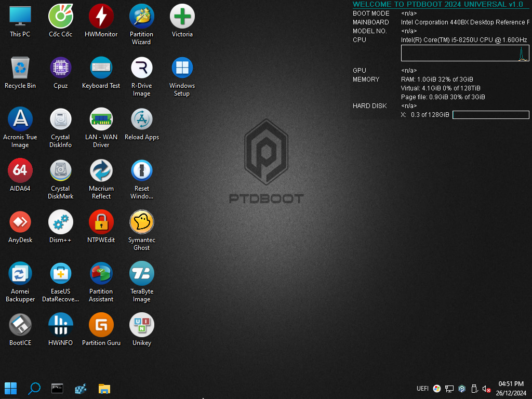Select the Reset Windows password icon
The image size is (532, 399).
(141, 179)
